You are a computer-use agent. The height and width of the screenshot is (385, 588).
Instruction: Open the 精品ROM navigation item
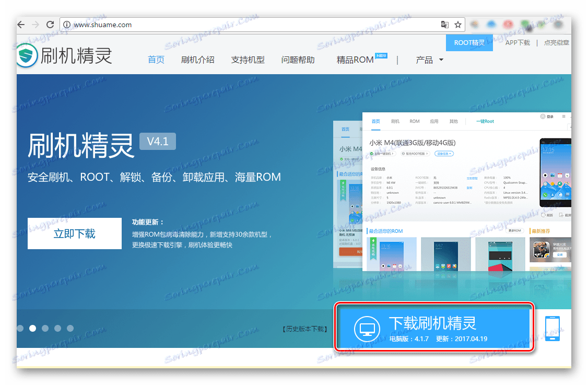355,60
